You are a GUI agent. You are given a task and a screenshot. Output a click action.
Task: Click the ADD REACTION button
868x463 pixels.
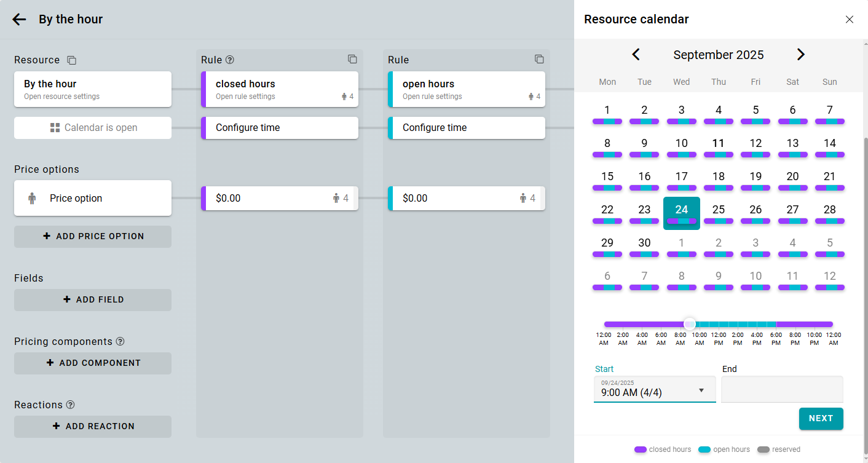pyautogui.click(x=93, y=427)
